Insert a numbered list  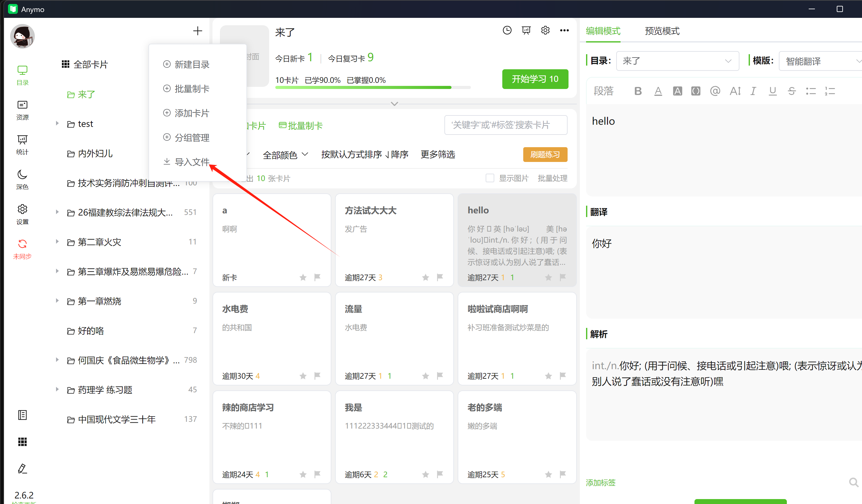[830, 91]
